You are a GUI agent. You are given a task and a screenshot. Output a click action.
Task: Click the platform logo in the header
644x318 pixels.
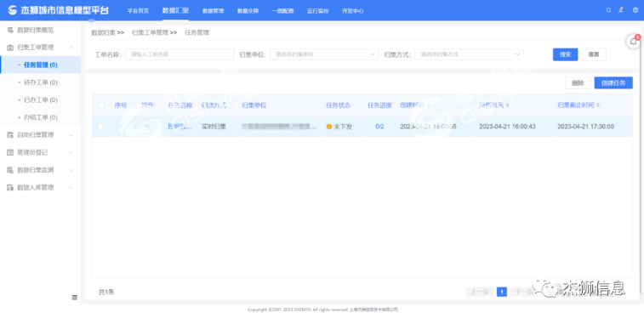pos(13,10)
